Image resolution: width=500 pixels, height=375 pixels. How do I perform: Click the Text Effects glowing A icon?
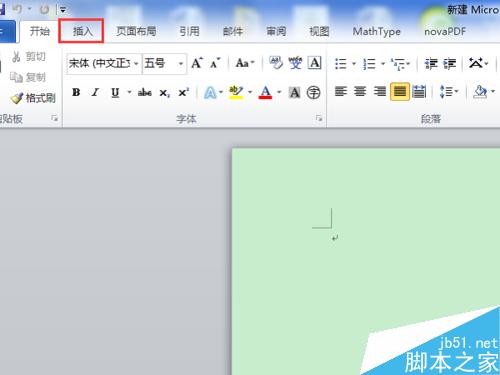[210, 93]
